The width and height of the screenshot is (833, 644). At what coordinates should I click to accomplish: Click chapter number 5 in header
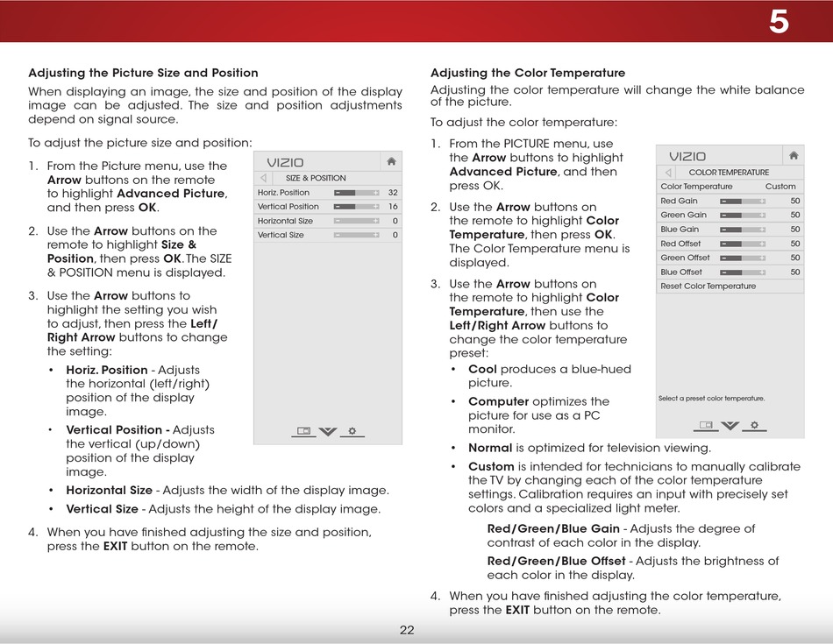(x=779, y=22)
